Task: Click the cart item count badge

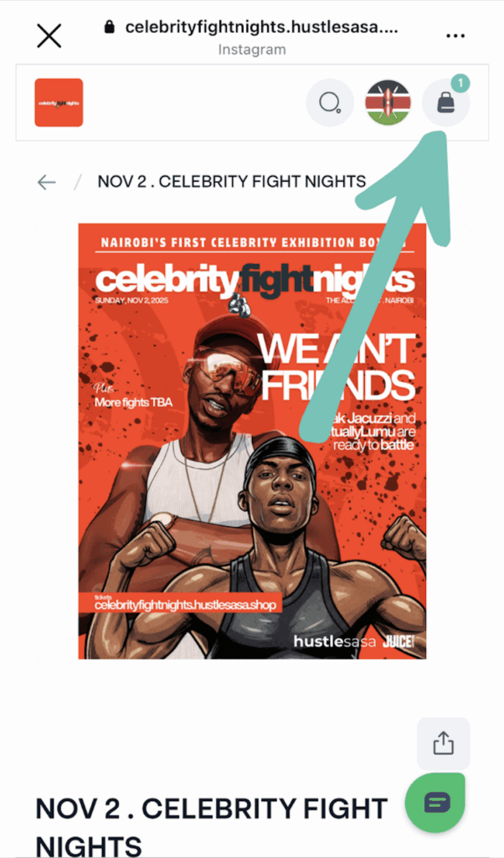Action: (460, 84)
